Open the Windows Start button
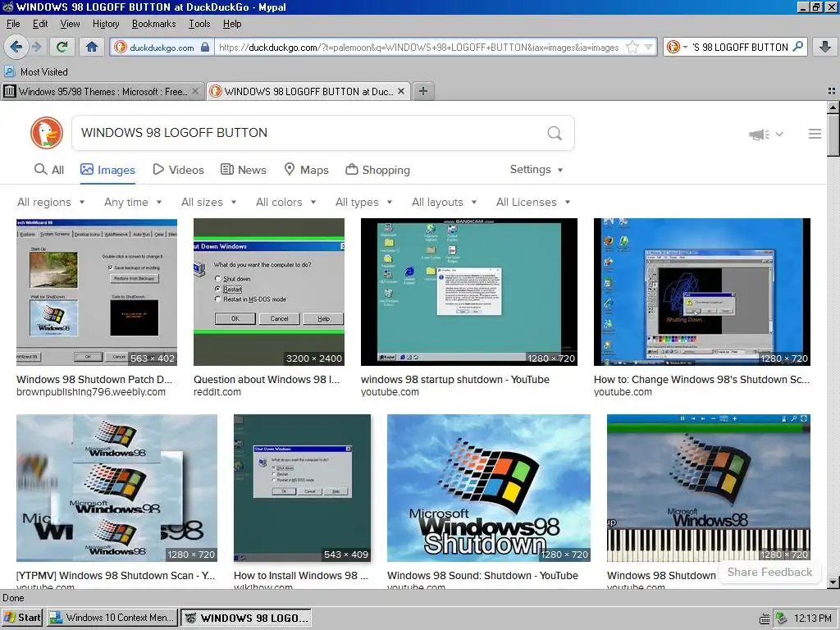Viewport: 840px width, 630px height. coord(22,618)
